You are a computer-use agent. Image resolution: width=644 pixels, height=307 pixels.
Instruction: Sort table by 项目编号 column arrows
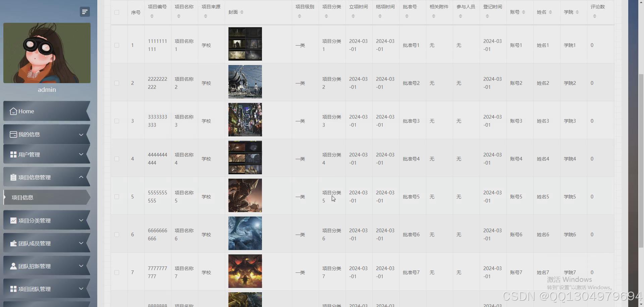click(x=152, y=16)
